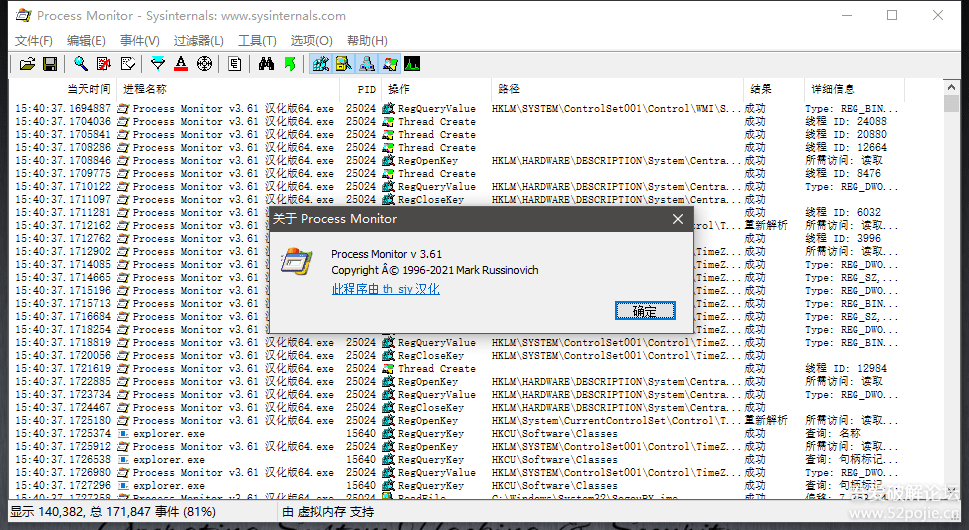
Task: Toggle Show Profiling Events graph icon
Action: (x=412, y=64)
